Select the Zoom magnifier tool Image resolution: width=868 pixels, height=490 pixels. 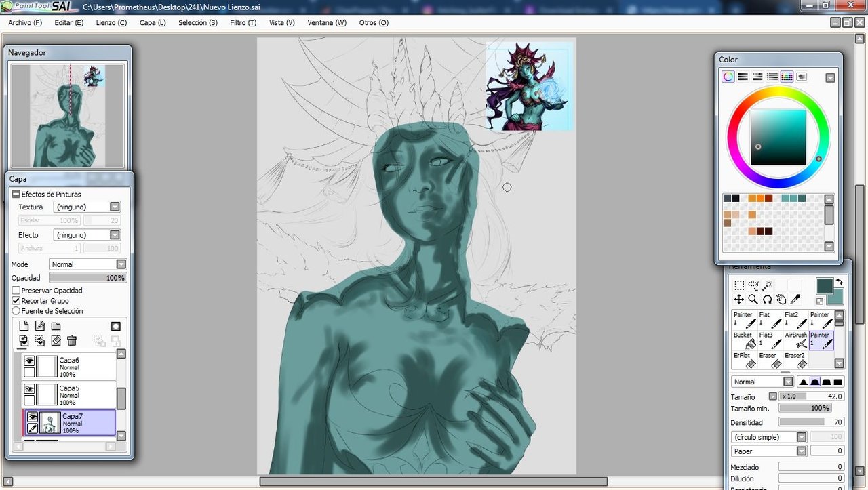pos(753,299)
